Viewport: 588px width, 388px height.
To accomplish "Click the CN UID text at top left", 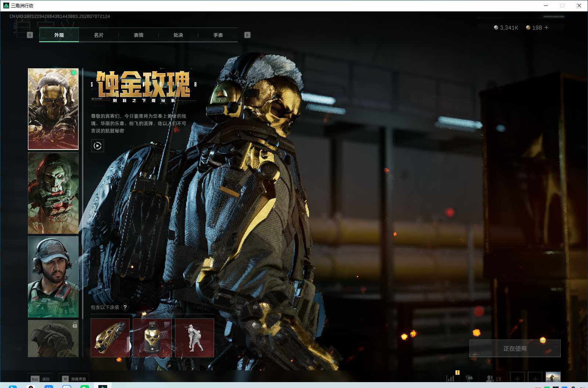I will (60, 16).
